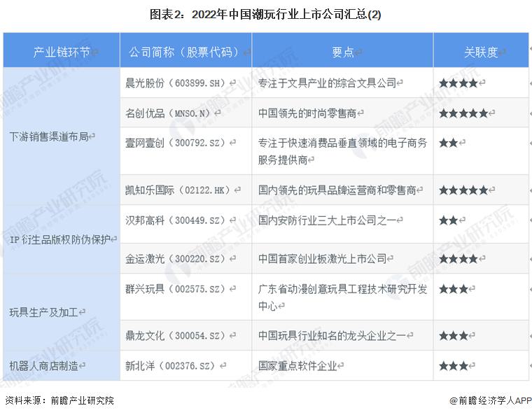Image resolution: width=532 pixels, height=415 pixels.
Task: Click the 机器人商店制造 category cell
Action: coord(48,366)
